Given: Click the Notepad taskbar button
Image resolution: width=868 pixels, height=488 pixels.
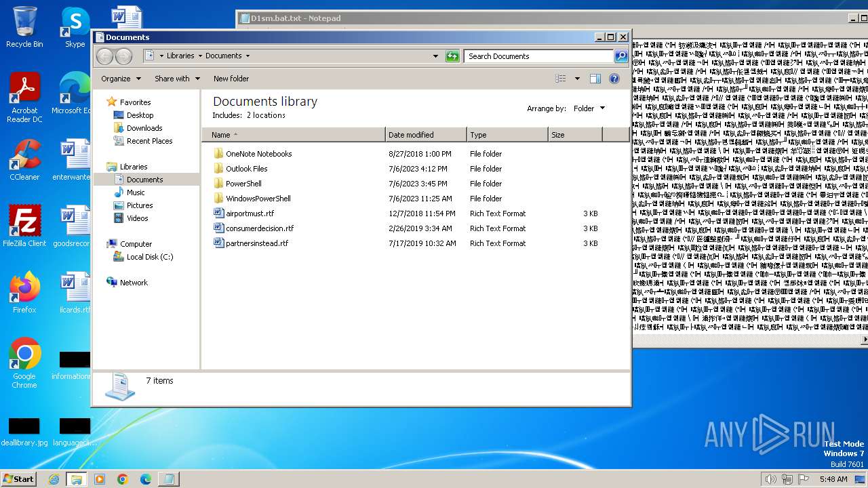Looking at the screenshot, I should [x=168, y=479].
